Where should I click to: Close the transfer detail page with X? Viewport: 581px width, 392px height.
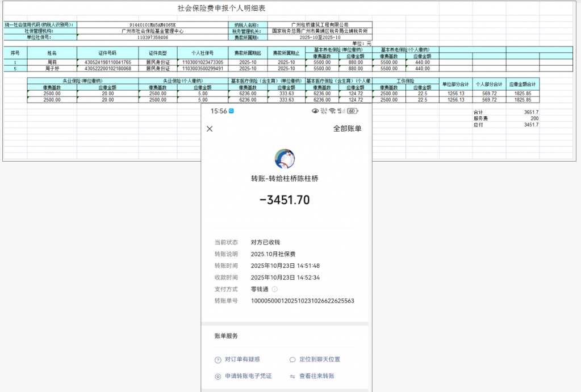click(x=210, y=129)
